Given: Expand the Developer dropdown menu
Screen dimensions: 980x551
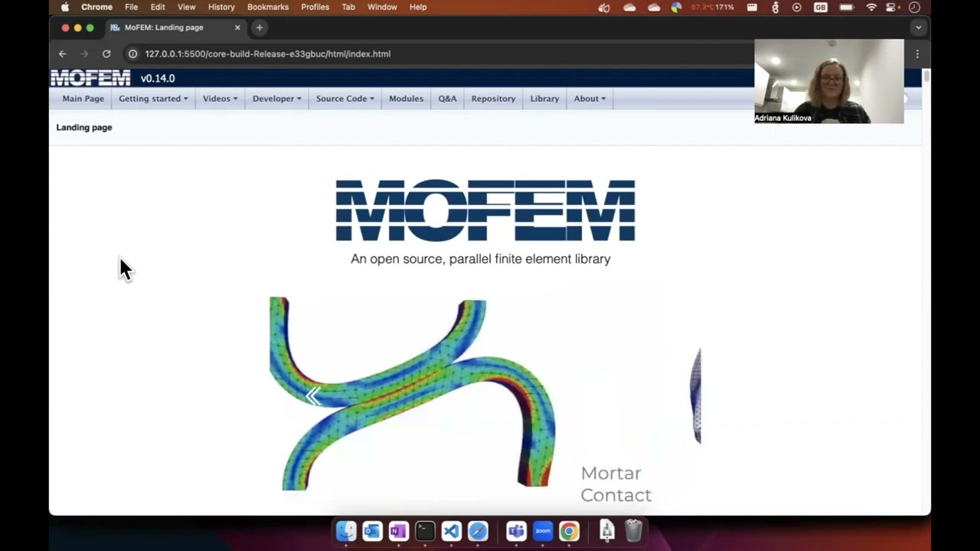Looking at the screenshot, I should pyautogui.click(x=276, y=99).
